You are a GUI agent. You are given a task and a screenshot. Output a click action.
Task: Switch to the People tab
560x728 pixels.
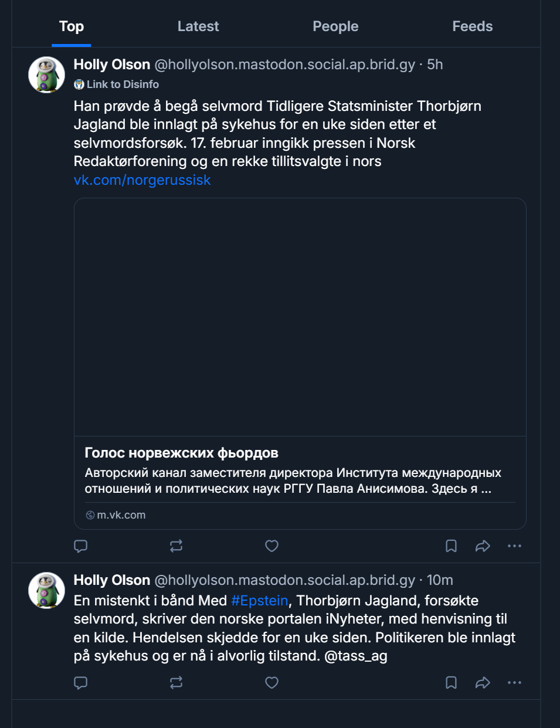pos(335,26)
